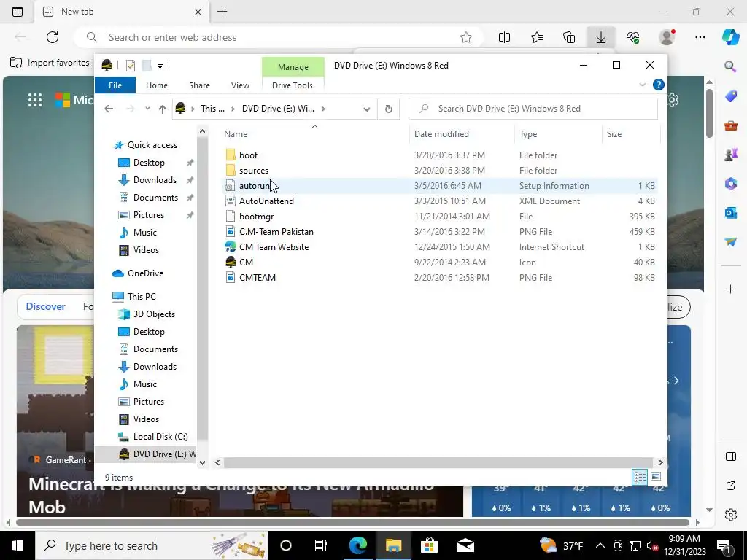Screen dimensions: 747x560
Task: Open pinned Downloads under Quick access
Action: click(x=155, y=180)
